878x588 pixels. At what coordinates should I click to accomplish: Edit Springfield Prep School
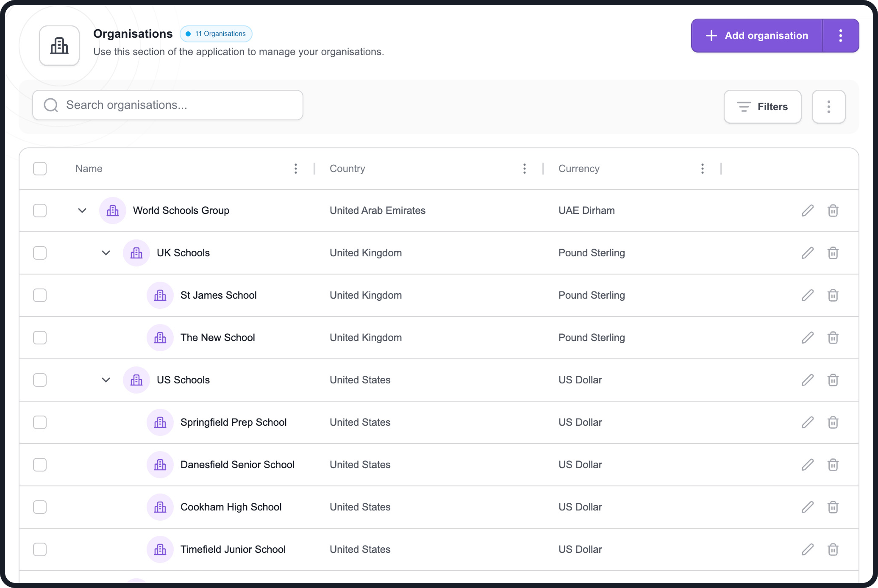(808, 422)
